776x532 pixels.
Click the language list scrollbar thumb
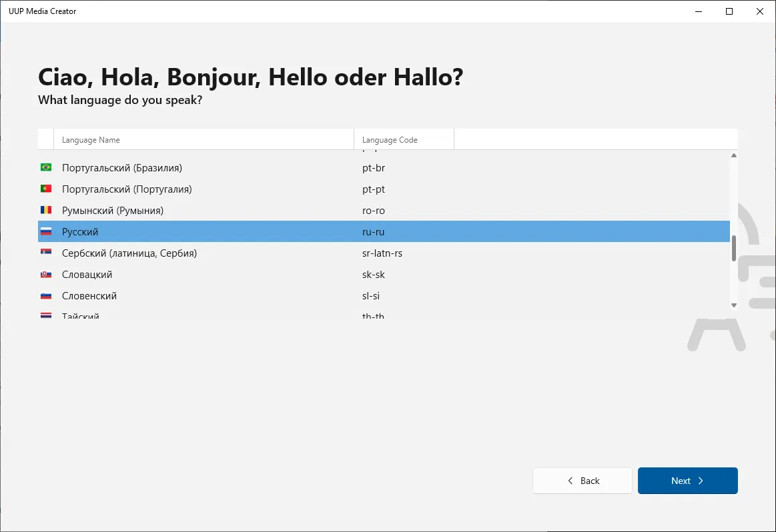734,248
